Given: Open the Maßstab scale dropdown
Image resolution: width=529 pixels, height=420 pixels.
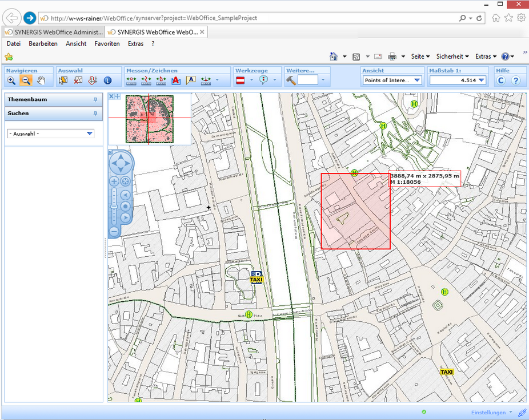Looking at the screenshot, I should (x=481, y=80).
